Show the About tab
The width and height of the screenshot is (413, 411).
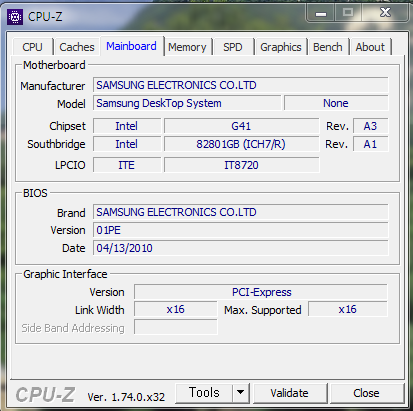pos(370,47)
